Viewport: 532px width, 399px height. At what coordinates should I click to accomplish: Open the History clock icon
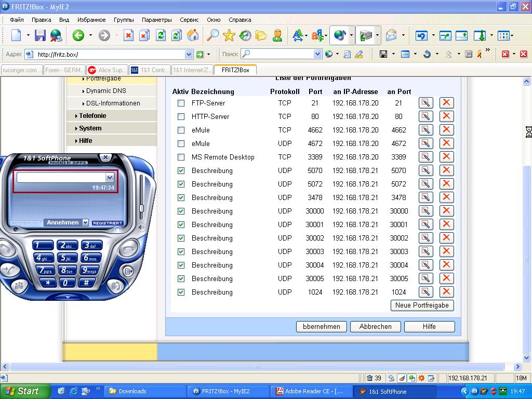[245, 35]
